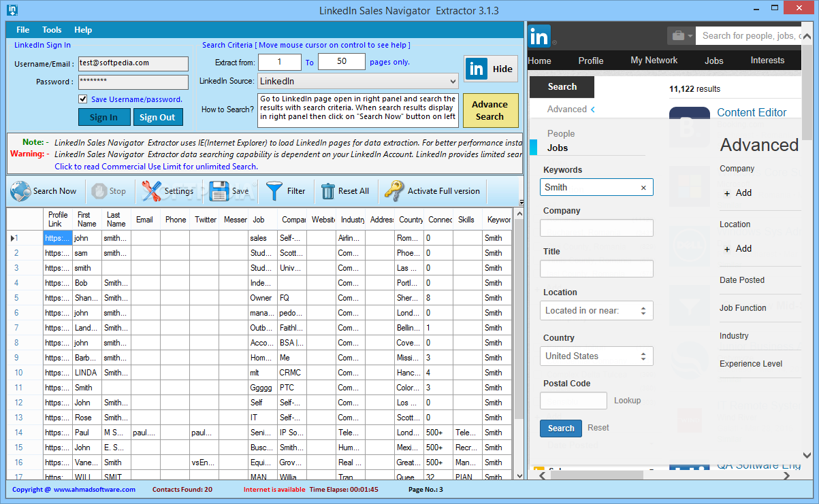Click the Company input field

tap(596, 228)
